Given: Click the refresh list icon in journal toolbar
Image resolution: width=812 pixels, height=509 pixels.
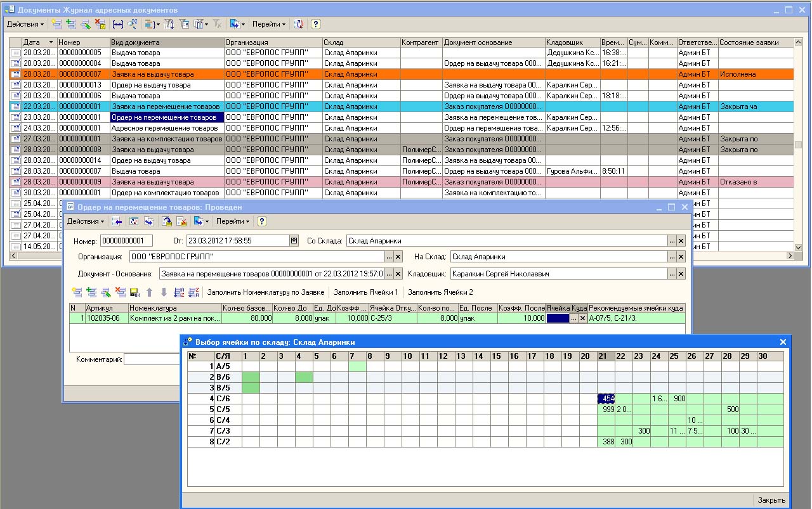Looking at the screenshot, I should pyautogui.click(x=299, y=24).
